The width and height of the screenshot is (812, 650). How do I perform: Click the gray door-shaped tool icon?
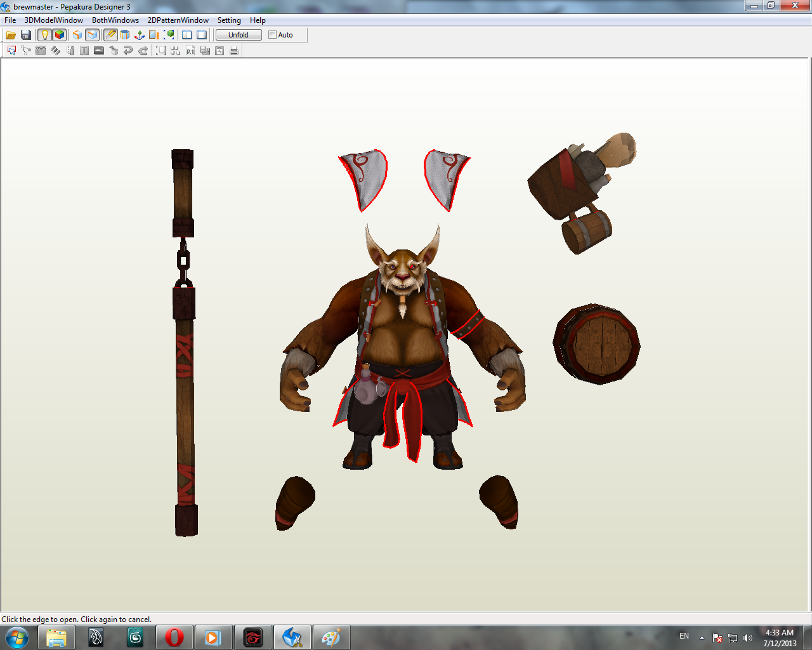(70, 51)
